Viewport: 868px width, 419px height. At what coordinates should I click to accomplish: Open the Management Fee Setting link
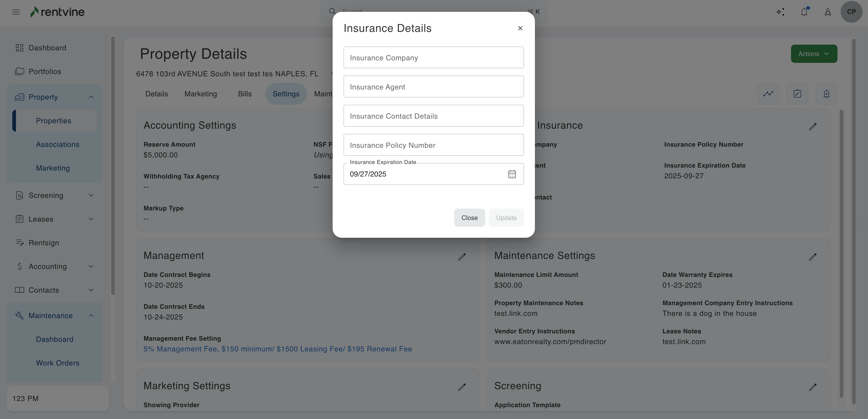tap(277, 349)
